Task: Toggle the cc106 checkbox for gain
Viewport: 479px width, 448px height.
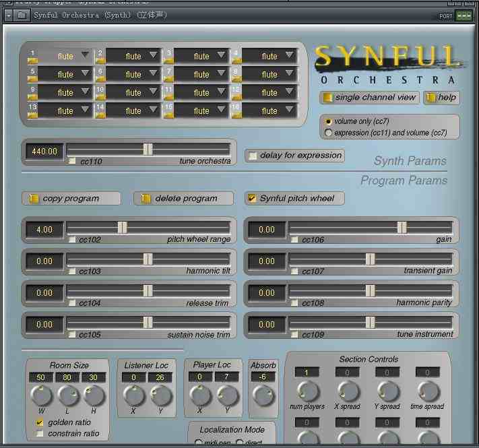Action: point(294,239)
